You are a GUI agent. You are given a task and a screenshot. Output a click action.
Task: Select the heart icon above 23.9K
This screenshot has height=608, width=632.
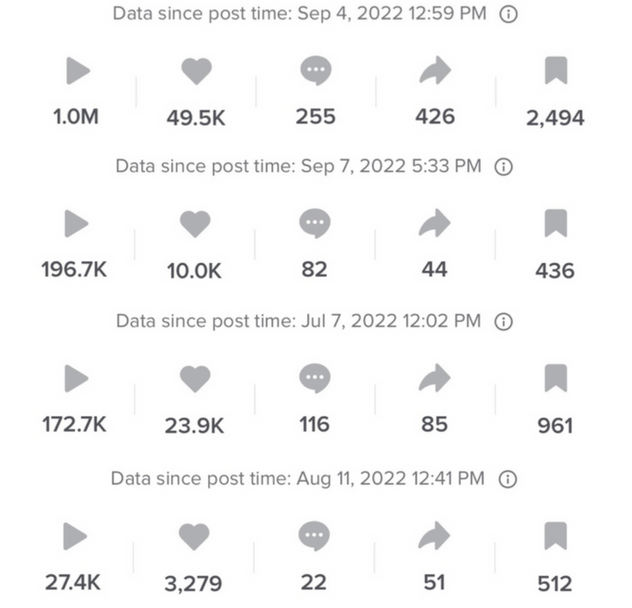195,379
